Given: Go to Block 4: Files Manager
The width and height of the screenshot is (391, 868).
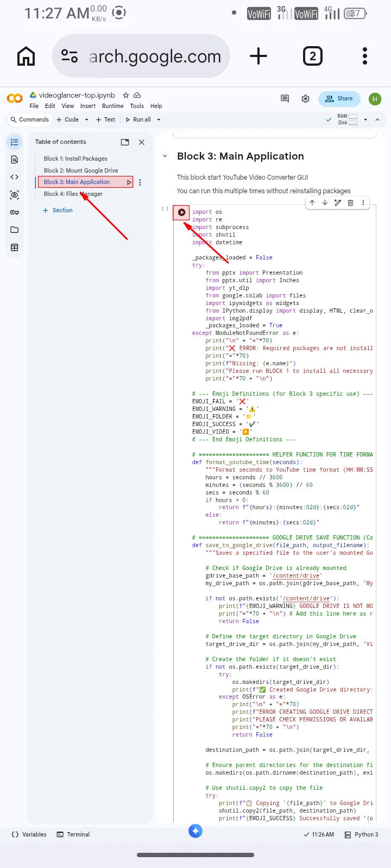Looking at the screenshot, I should pyautogui.click(x=73, y=194).
